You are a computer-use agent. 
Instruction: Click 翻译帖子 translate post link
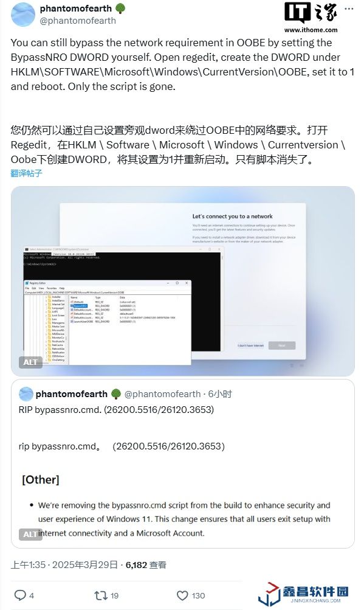click(26, 173)
